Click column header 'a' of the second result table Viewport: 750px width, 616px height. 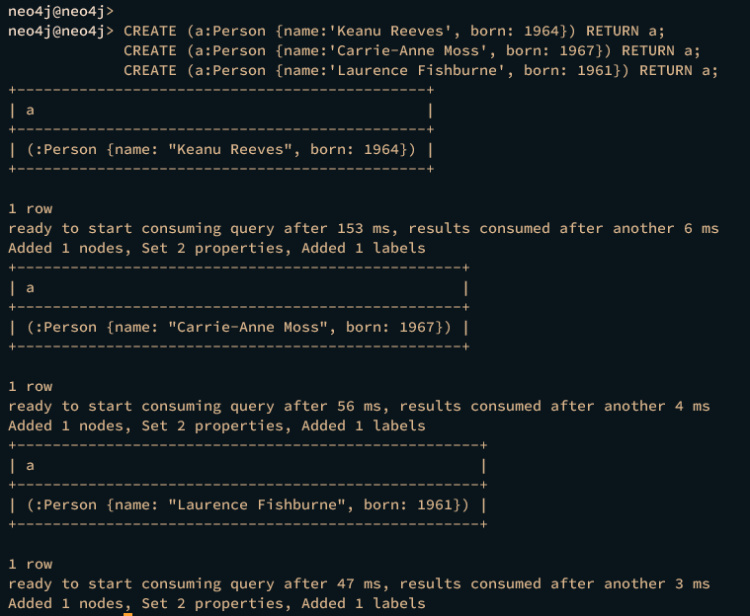click(x=30, y=288)
